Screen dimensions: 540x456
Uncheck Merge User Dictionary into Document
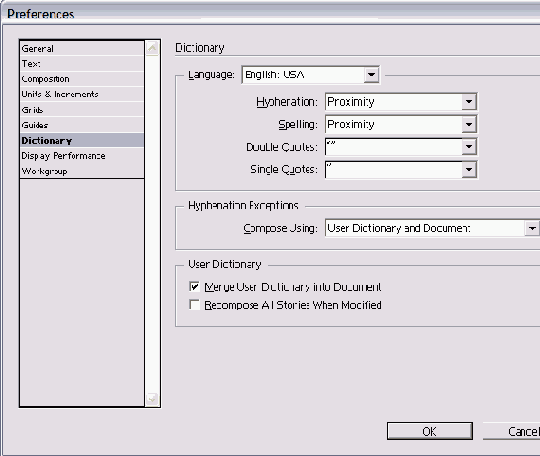tap(194, 287)
